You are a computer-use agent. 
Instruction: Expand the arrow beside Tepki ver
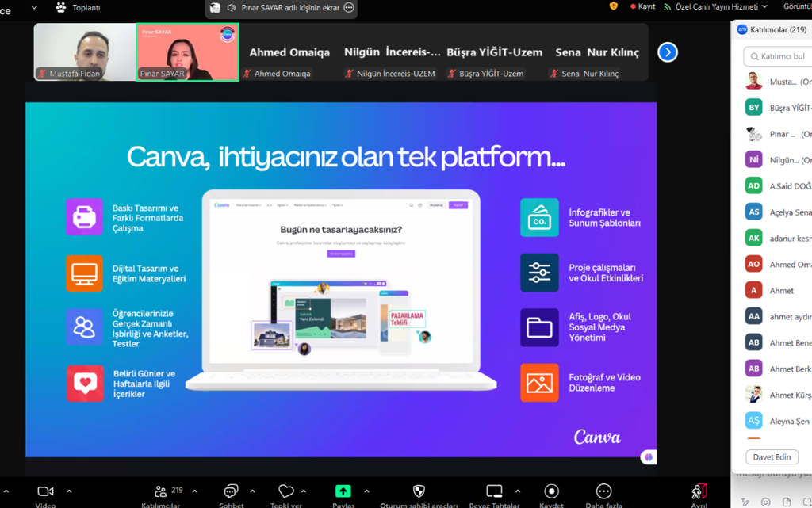click(x=304, y=491)
